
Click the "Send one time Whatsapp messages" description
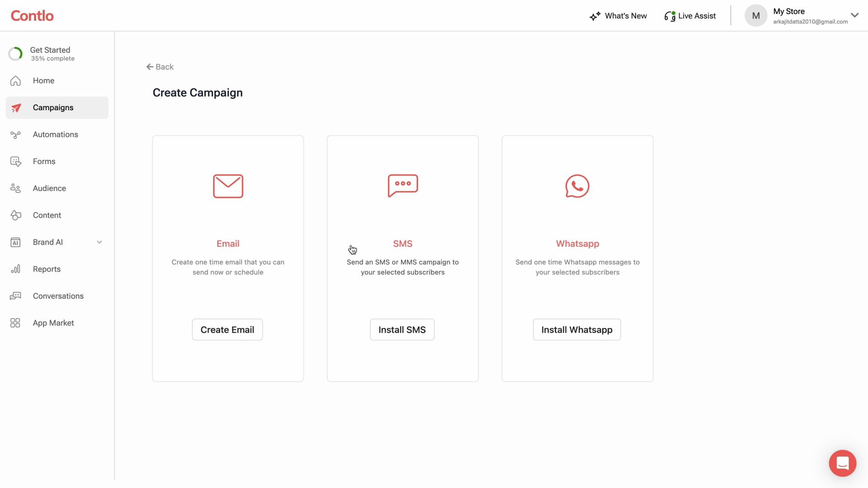click(x=577, y=267)
